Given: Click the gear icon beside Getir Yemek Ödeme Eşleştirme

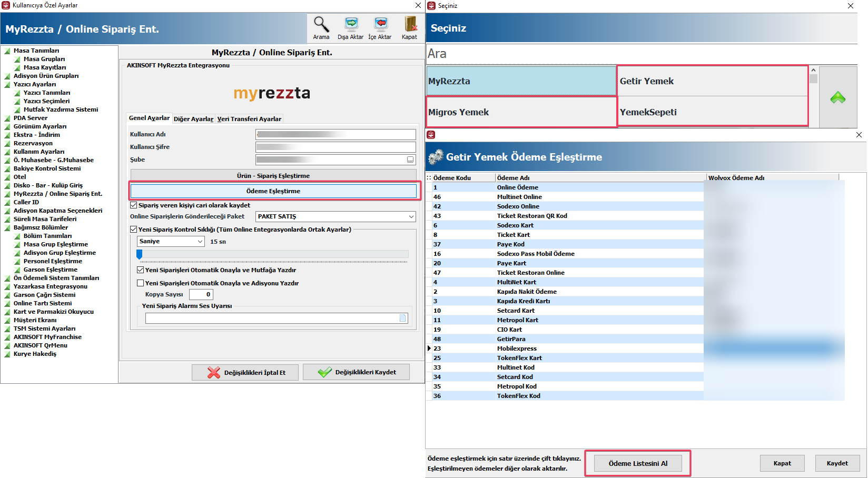Looking at the screenshot, I should pyautogui.click(x=436, y=157).
